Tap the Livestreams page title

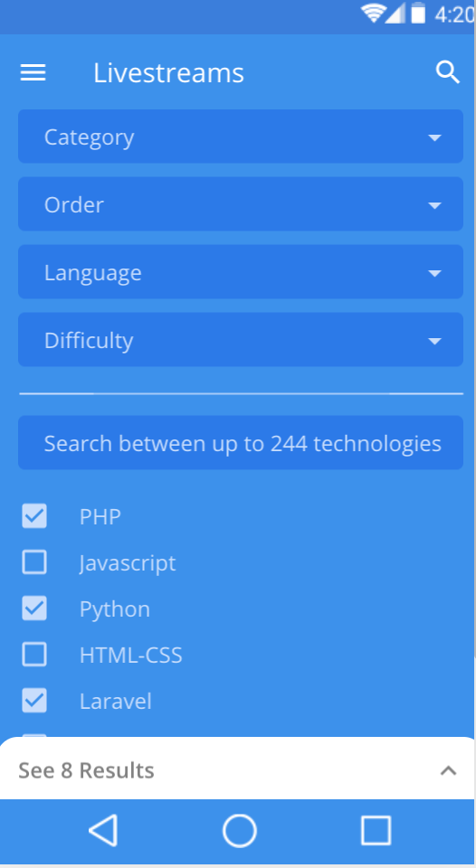[x=168, y=72]
